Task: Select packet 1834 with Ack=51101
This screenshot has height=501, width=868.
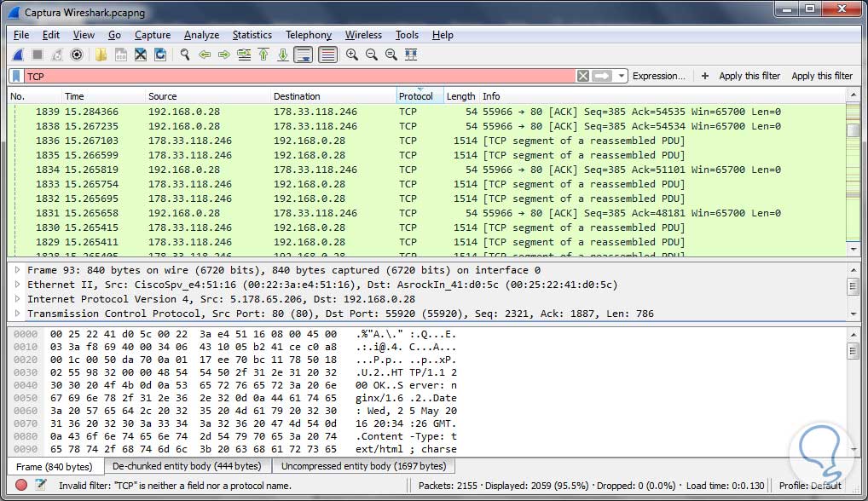Action: pos(426,170)
